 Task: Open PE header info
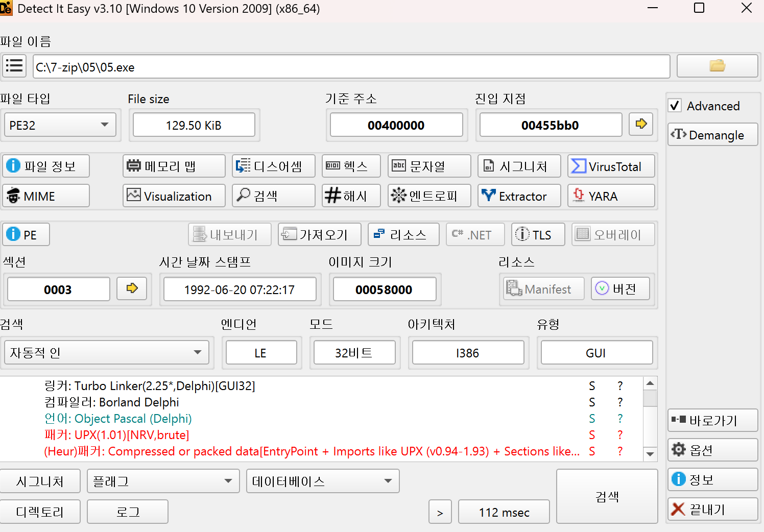(x=26, y=234)
